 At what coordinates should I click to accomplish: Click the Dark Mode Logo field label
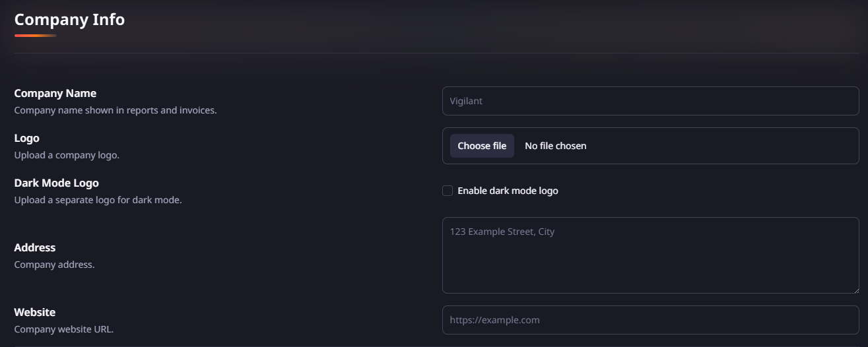click(56, 183)
